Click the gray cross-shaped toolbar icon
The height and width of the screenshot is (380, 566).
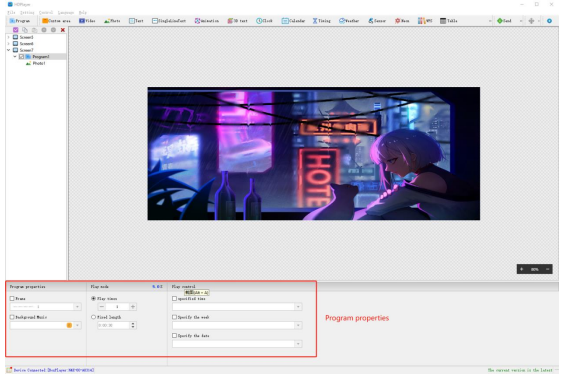(x=531, y=21)
